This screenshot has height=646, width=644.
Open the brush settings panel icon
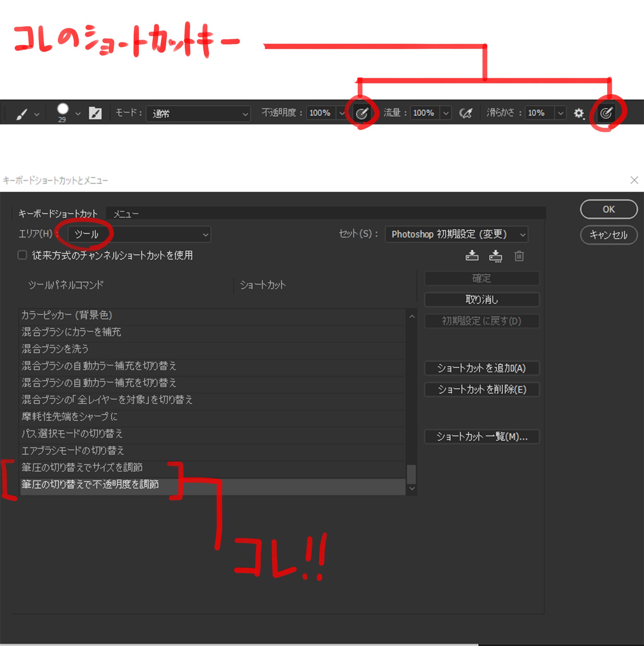tap(95, 113)
